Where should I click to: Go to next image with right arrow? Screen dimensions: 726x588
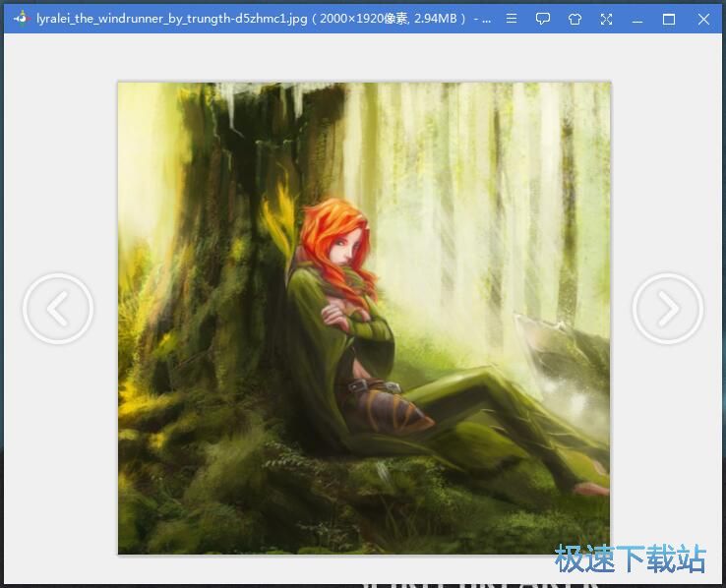point(668,309)
